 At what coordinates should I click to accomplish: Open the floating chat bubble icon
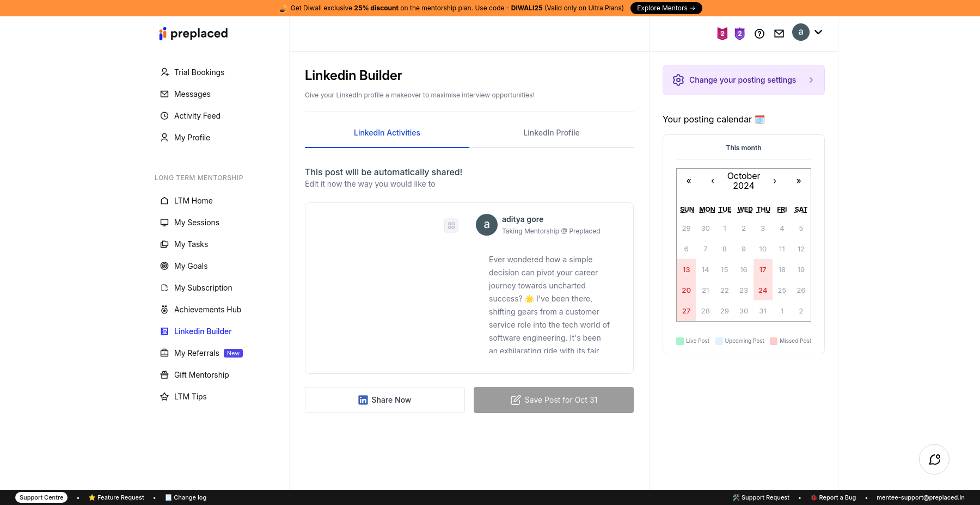tap(934, 459)
